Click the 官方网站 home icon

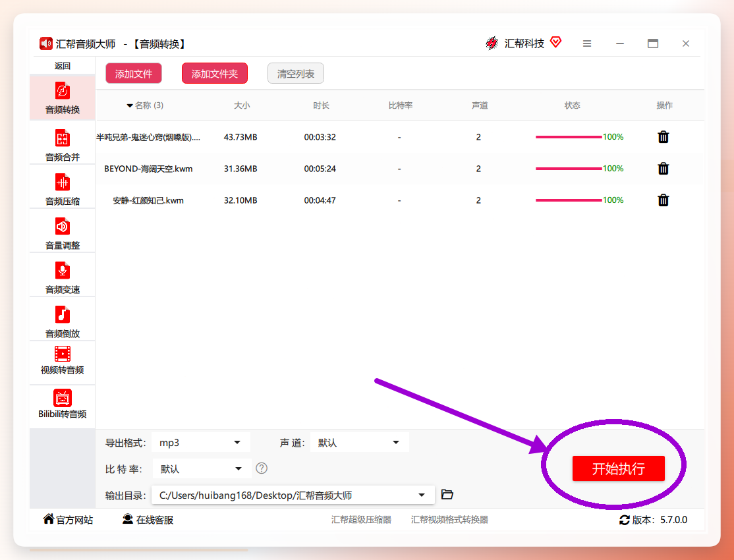pyautogui.click(x=48, y=518)
